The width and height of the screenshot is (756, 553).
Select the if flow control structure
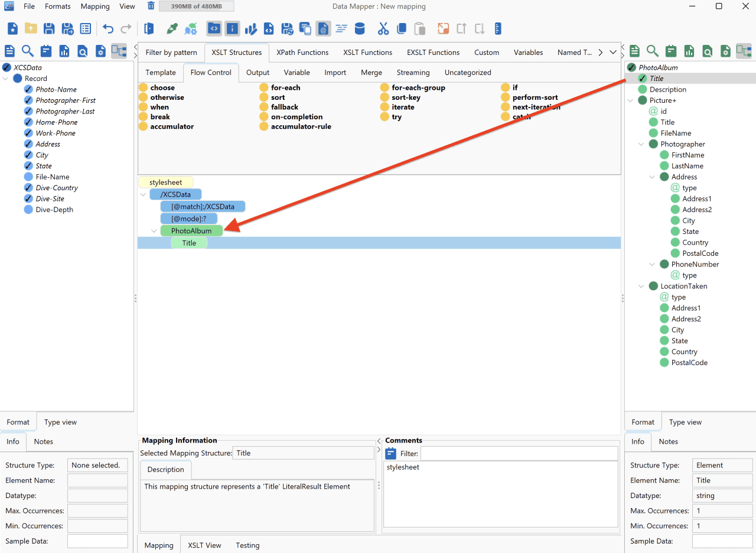coord(509,87)
